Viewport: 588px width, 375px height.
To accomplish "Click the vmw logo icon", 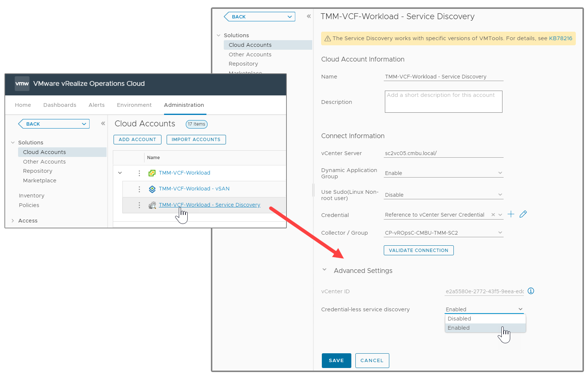I will (x=22, y=84).
